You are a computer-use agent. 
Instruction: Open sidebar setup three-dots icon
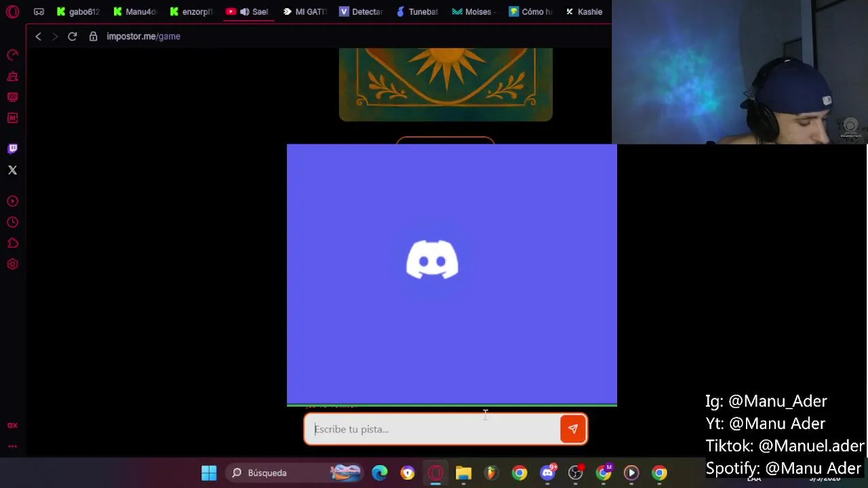[12, 446]
